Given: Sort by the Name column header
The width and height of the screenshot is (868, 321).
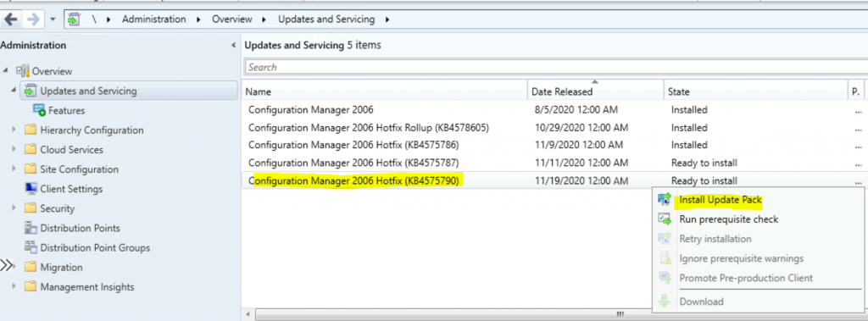Looking at the screenshot, I should (386, 91).
